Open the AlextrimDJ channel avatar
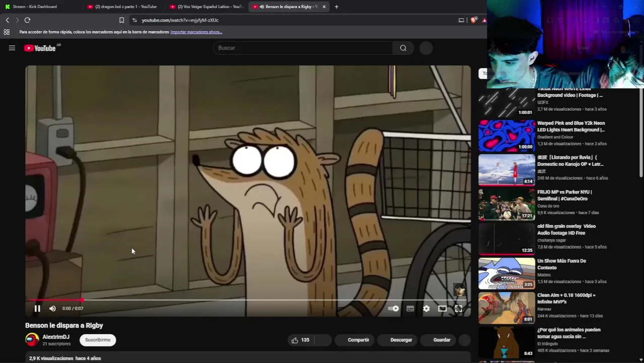 pyautogui.click(x=32, y=340)
